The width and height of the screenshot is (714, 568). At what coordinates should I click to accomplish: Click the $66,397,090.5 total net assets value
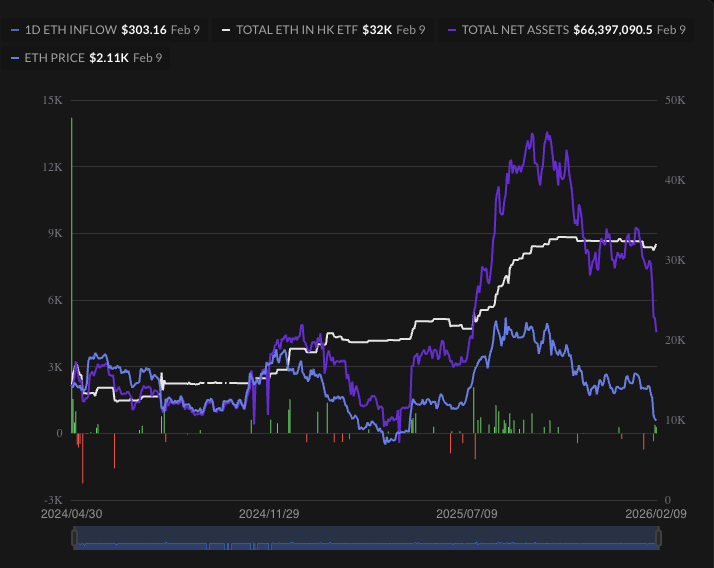(x=613, y=30)
